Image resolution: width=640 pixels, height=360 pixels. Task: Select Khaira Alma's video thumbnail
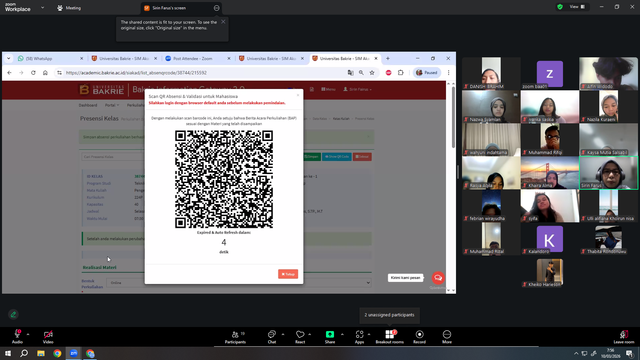pos(549,173)
